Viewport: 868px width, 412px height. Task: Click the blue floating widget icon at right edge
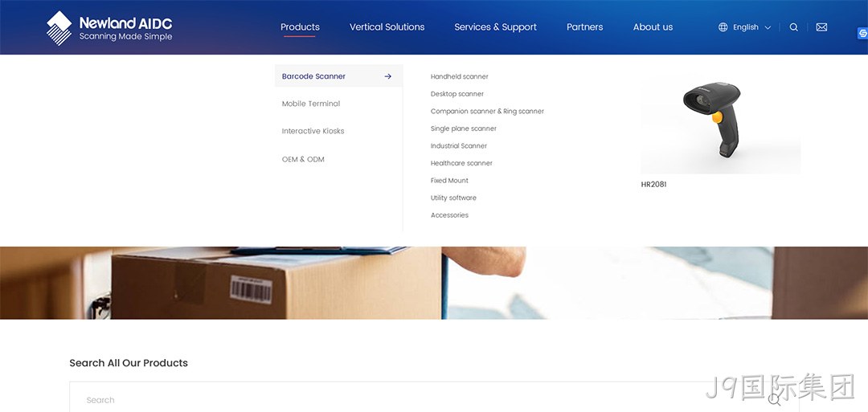pyautogui.click(x=862, y=34)
